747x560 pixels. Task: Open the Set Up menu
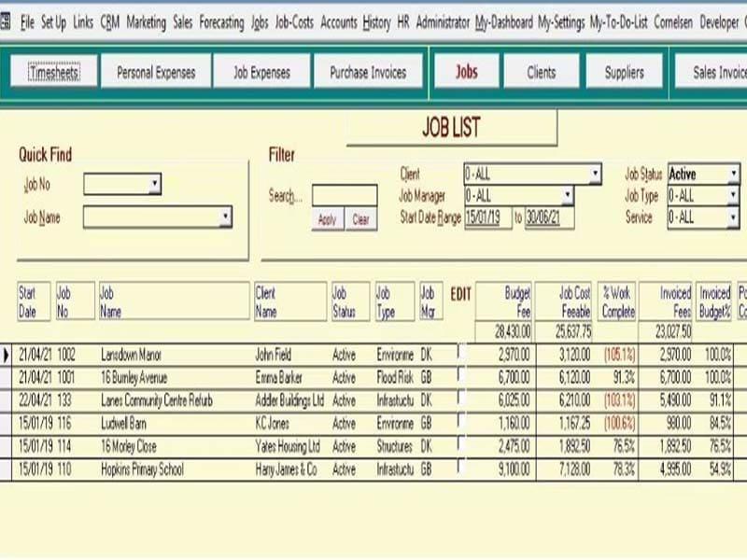coord(53,21)
